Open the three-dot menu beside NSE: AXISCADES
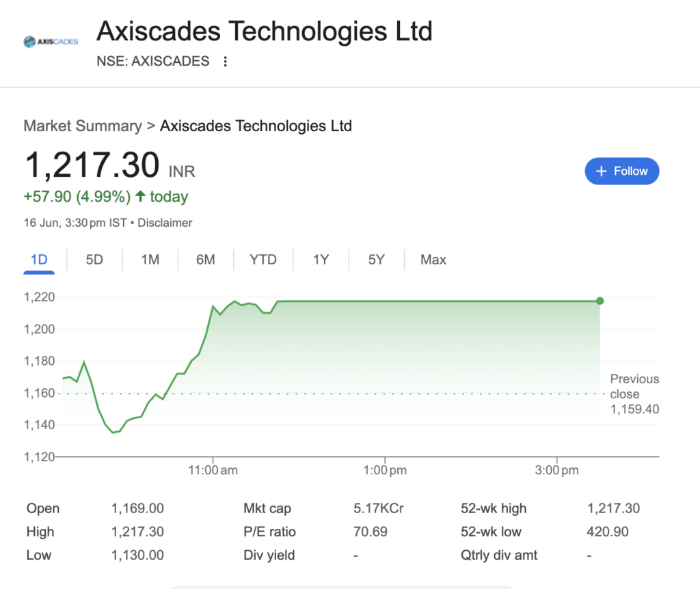Screen dimensions: 700x589 [x=226, y=61]
